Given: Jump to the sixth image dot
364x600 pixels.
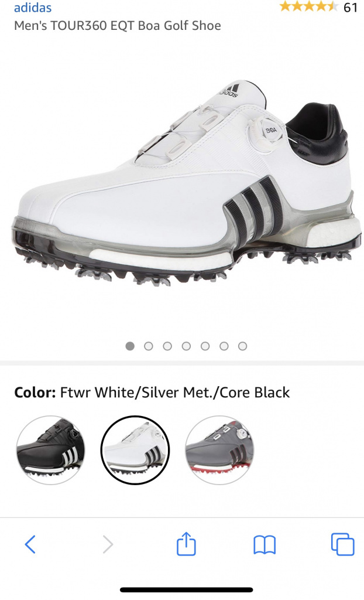Looking at the screenshot, I should click(x=224, y=346).
